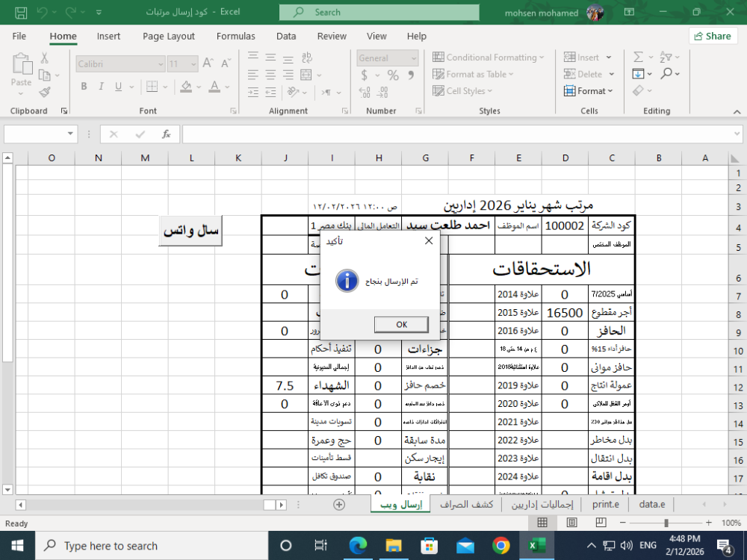Open Google Chrome from the taskbar
Image resolution: width=747 pixels, height=560 pixels.
coord(501,546)
